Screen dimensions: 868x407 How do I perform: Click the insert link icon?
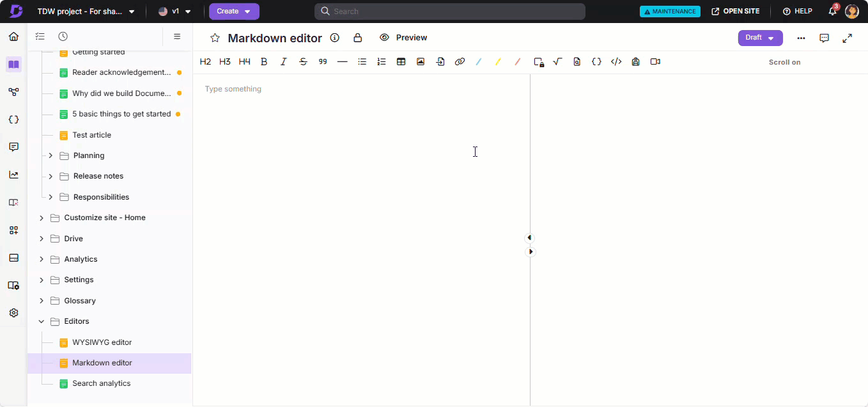pyautogui.click(x=460, y=62)
